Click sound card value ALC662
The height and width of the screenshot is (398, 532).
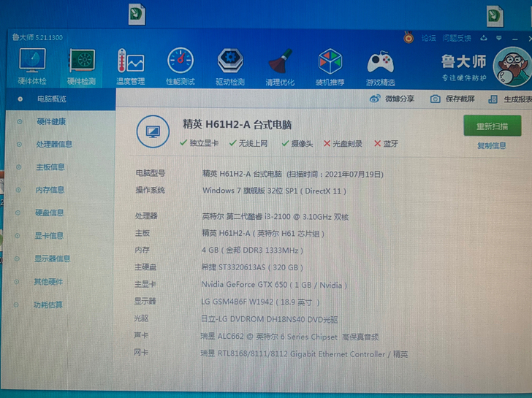[289, 337]
